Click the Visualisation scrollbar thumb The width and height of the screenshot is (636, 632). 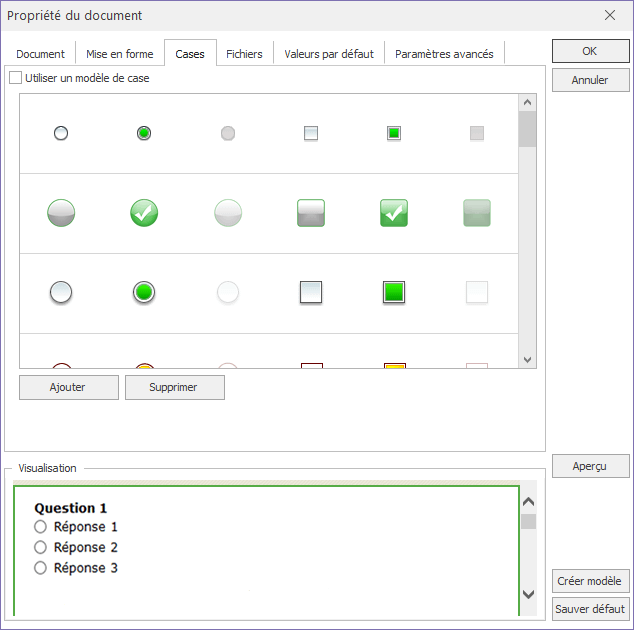[528, 521]
